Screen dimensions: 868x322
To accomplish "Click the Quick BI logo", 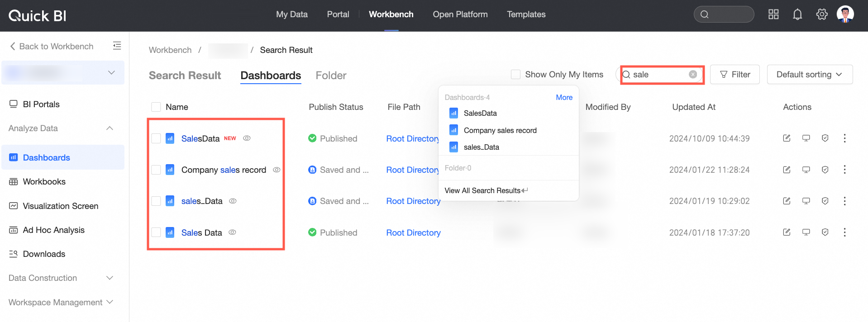I will pos(38,16).
